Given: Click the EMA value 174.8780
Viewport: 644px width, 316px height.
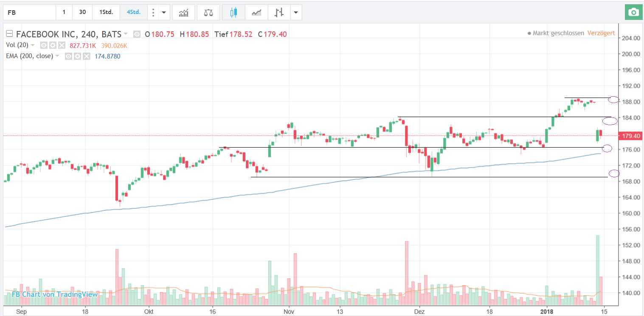Looking at the screenshot, I should [x=107, y=56].
